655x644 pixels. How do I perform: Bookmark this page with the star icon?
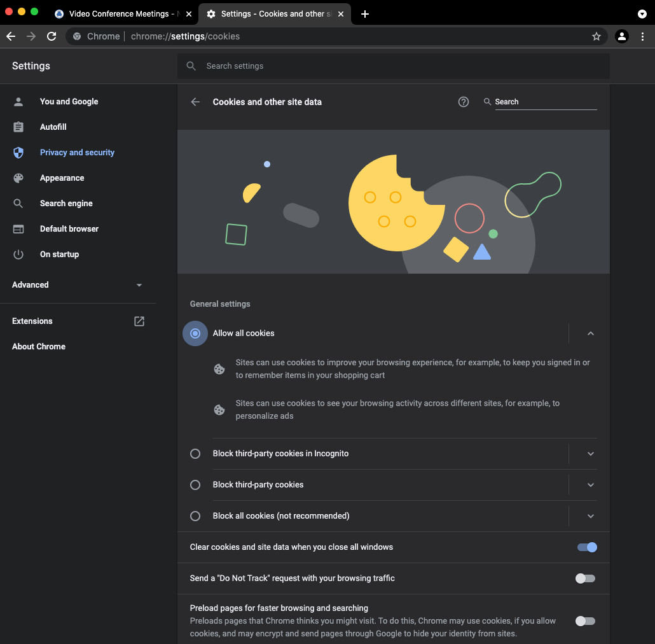[596, 36]
